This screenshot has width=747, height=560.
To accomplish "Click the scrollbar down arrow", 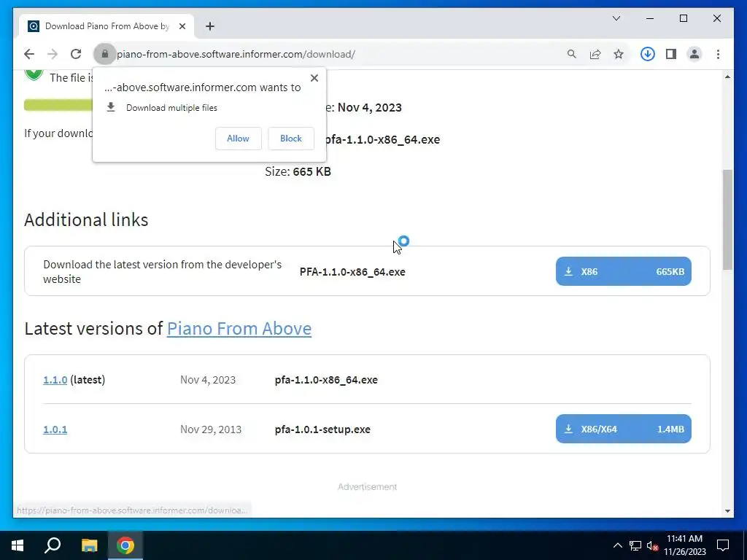I will (727, 511).
